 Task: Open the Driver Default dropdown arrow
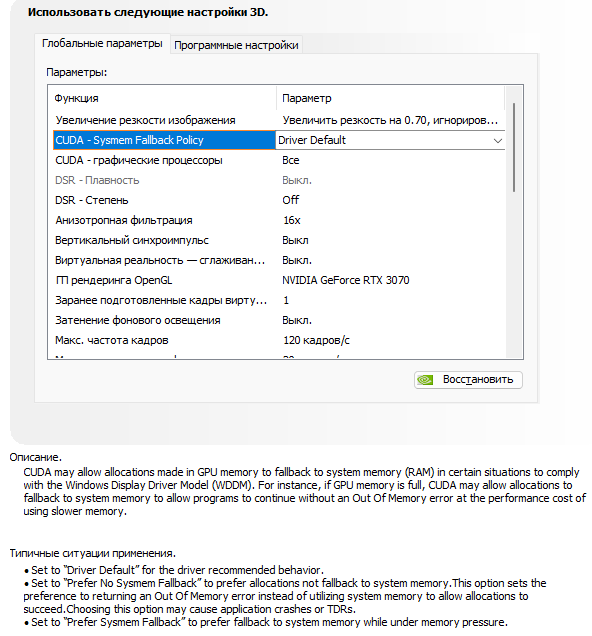tap(498, 140)
